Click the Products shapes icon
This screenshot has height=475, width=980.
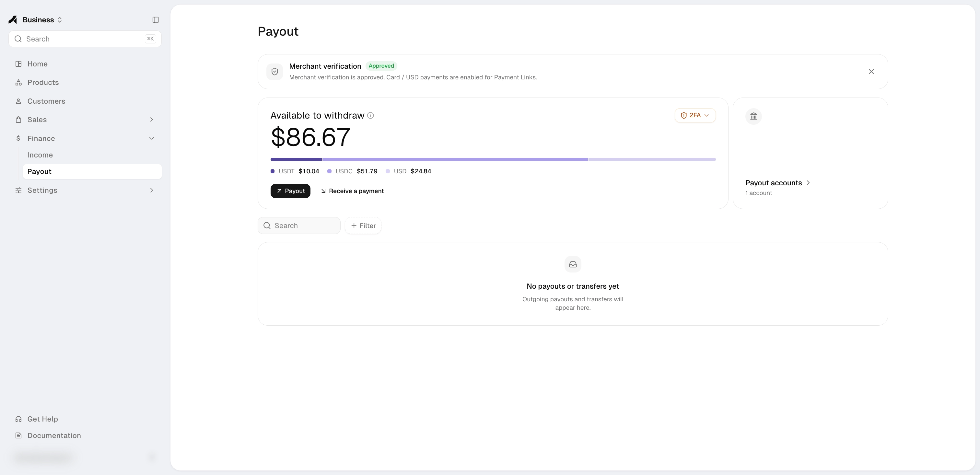coord(18,83)
